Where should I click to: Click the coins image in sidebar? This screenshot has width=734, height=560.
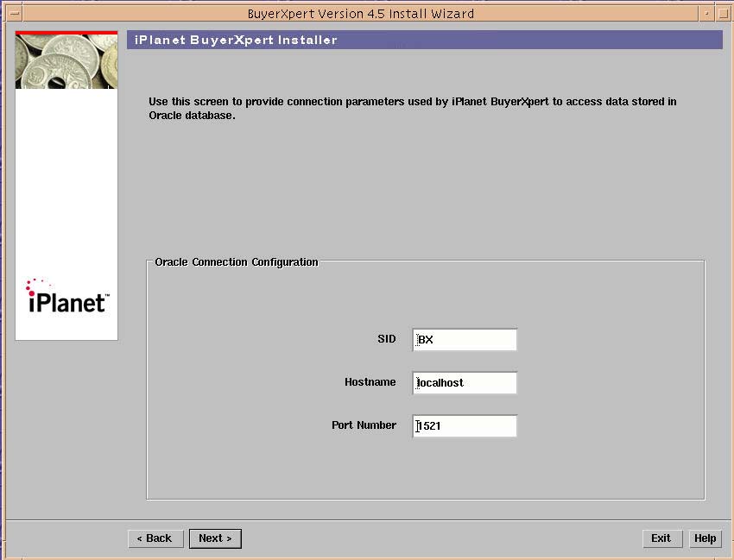point(66,61)
